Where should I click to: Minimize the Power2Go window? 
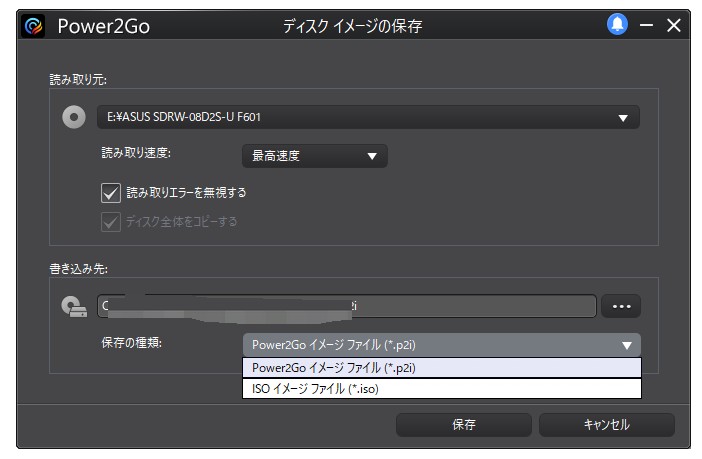[x=646, y=25]
